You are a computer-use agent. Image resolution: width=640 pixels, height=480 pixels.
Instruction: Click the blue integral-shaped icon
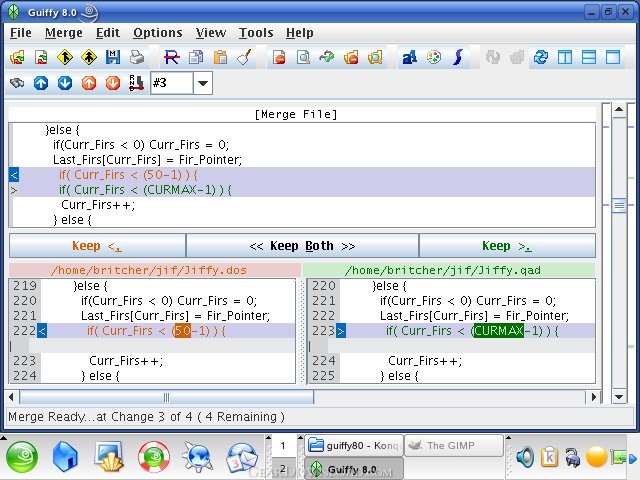(x=458, y=57)
